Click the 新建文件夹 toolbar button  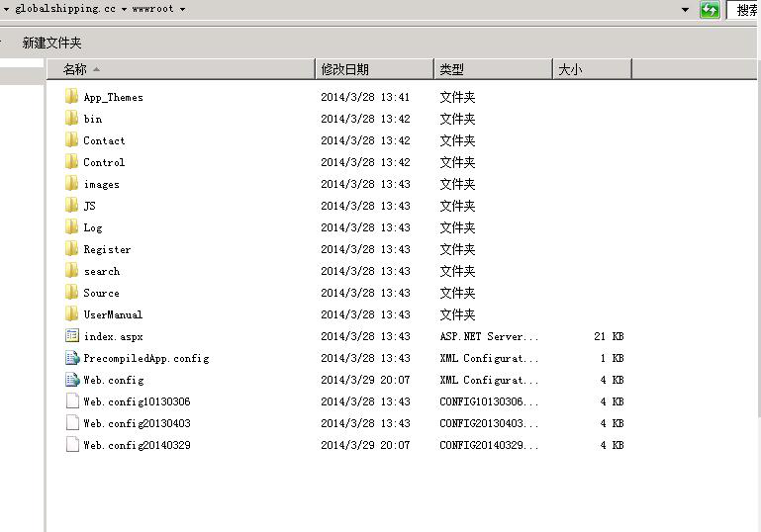(51, 43)
